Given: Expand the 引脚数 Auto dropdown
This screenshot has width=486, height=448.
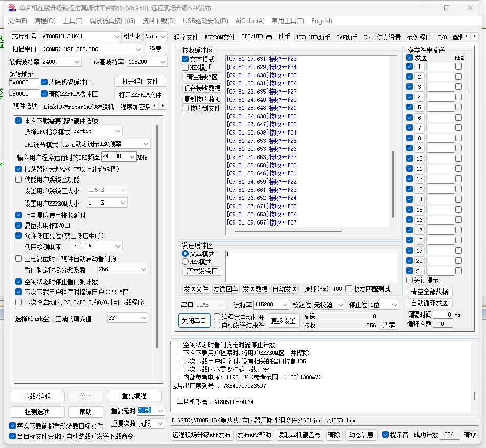Looking at the screenshot, I should click(164, 37).
